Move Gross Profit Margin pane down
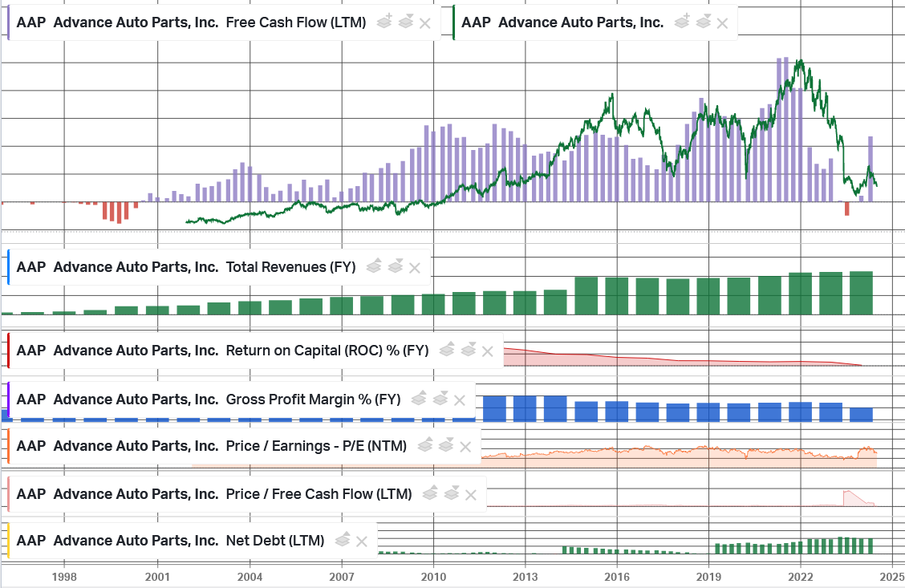 point(440,399)
